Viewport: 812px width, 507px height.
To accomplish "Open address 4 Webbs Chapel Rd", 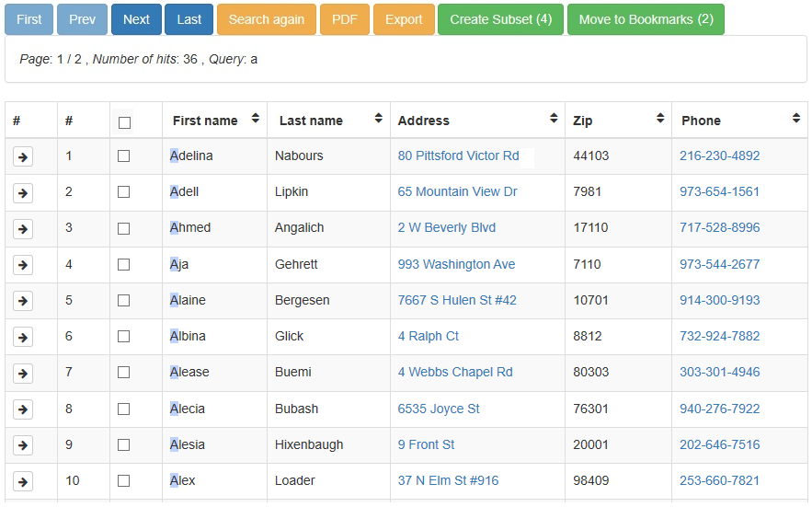I will tap(455, 372).
